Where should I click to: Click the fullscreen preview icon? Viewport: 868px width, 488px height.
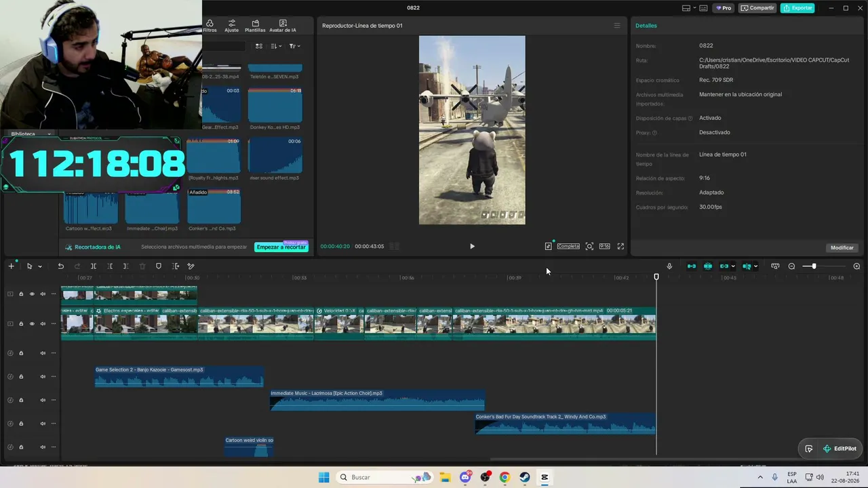[620, 247]
